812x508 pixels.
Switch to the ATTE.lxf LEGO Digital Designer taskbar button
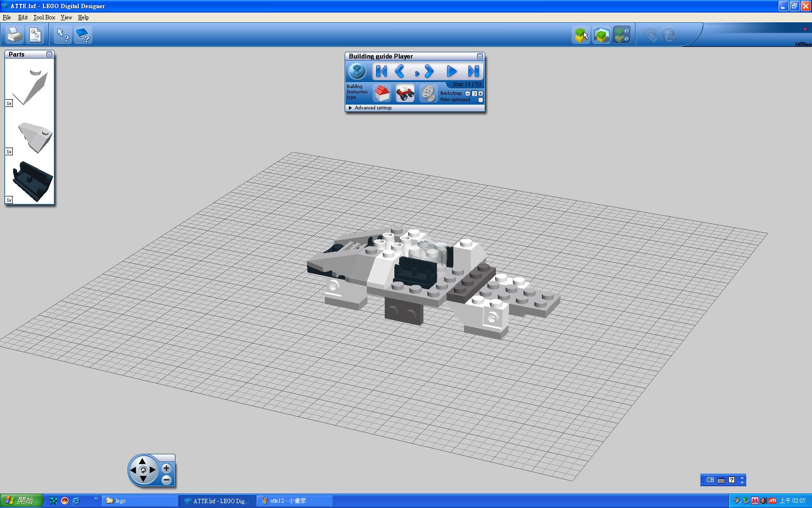click(x=217, y=501)
